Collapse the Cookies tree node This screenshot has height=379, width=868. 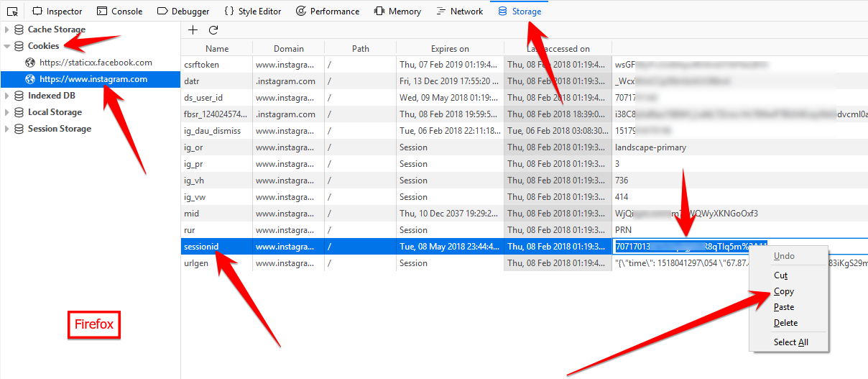tap(6, 46)
